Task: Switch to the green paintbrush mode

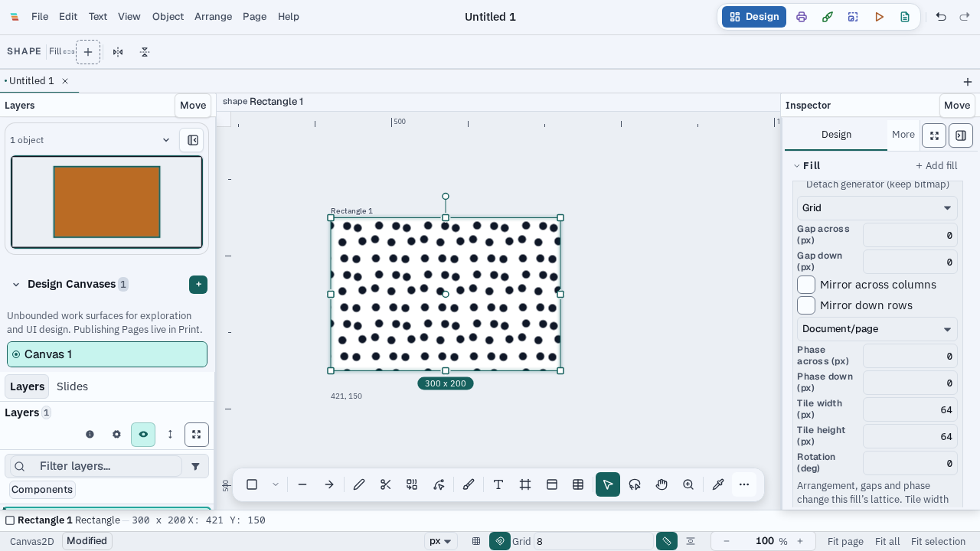Action: tap(828, 17)
